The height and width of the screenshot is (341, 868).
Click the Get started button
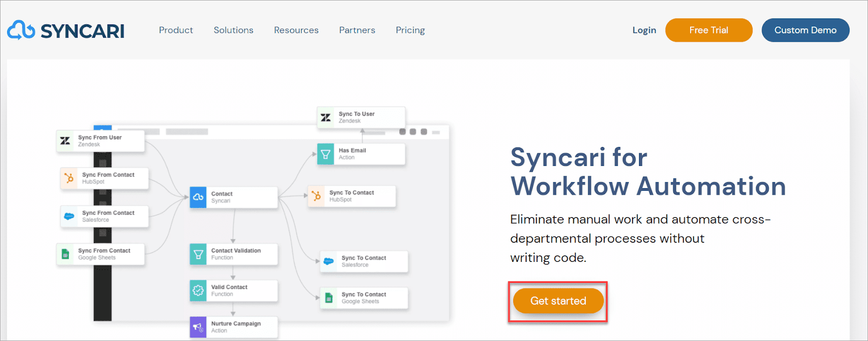click(x=558, y=301)
